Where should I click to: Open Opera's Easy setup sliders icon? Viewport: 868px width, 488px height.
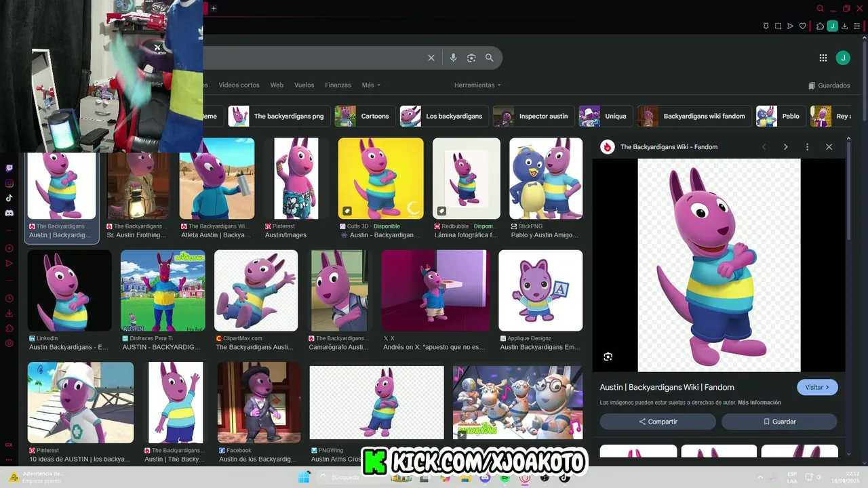point(857,26)
